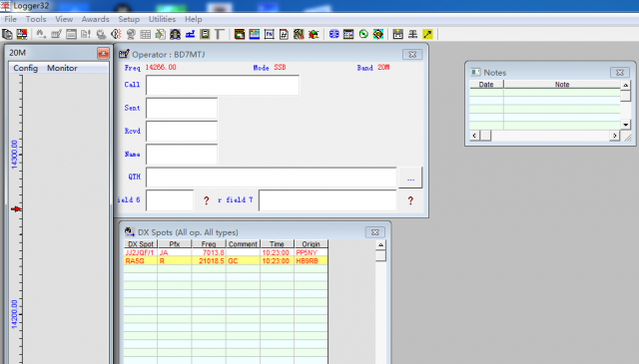Click the ellipsis button next to QTH

click(410, 178)
